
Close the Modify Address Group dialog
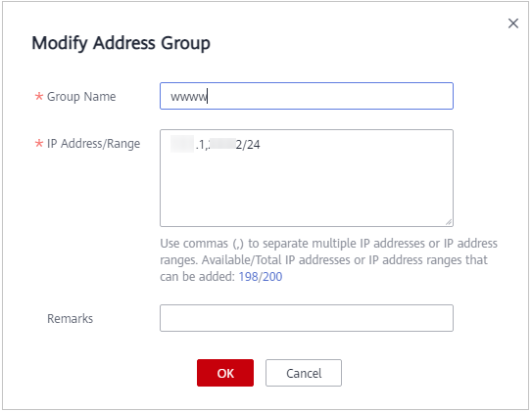(x=513, y=23)
